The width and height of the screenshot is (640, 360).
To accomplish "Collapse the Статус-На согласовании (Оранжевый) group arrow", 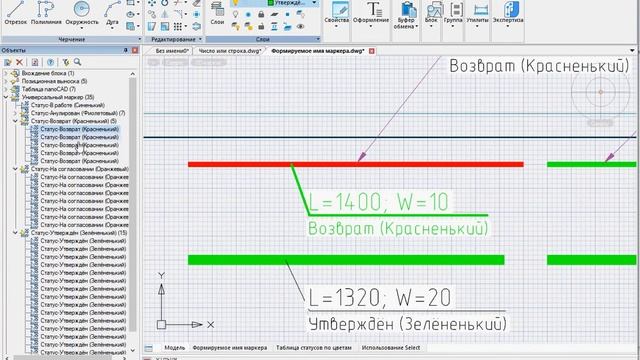I will coord(15,169).
